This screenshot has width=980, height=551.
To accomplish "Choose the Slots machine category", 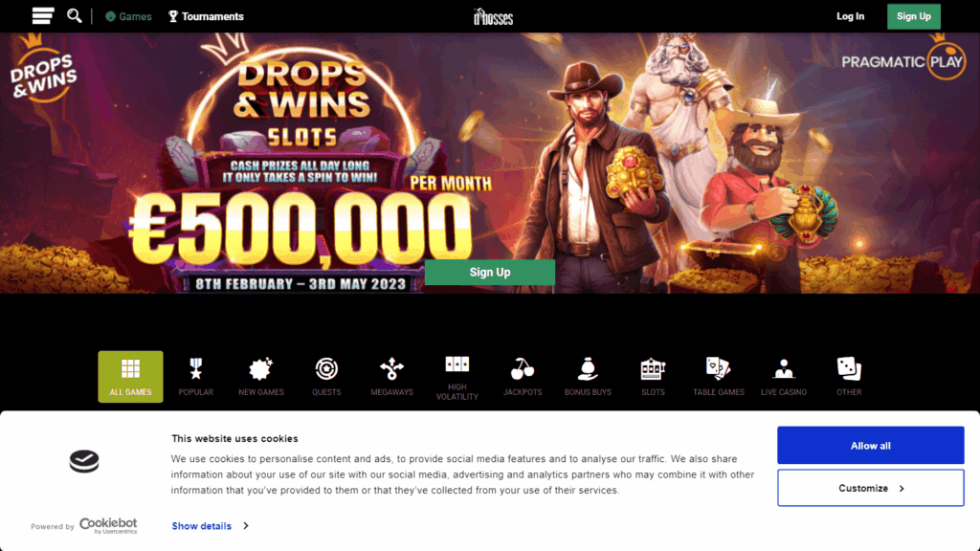I will pos(653,377).
